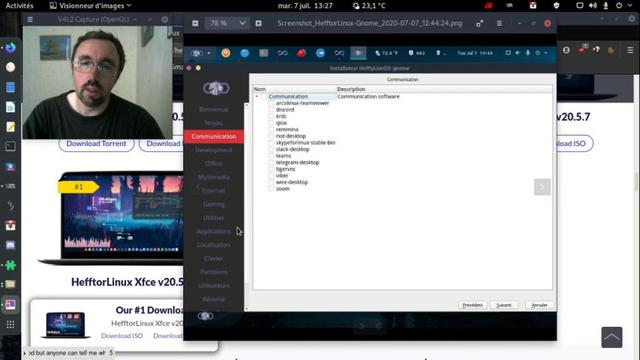Click the Download ISO link for Xfce

[x=122, y=336]
